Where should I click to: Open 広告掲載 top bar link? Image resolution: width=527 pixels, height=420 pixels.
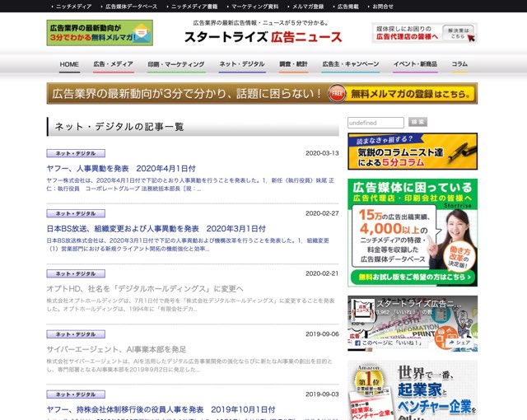[347, 7]
